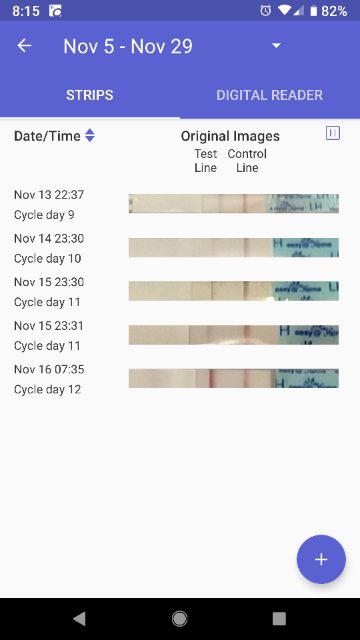Select the Cycle day 12 entry
Viewport: 360px width, 640px height.
point(47,389)
